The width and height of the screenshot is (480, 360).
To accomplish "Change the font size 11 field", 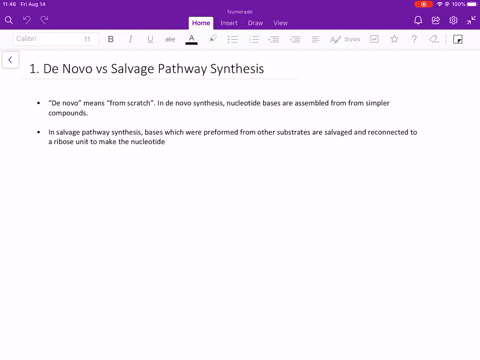I will [x=87, y=39].
